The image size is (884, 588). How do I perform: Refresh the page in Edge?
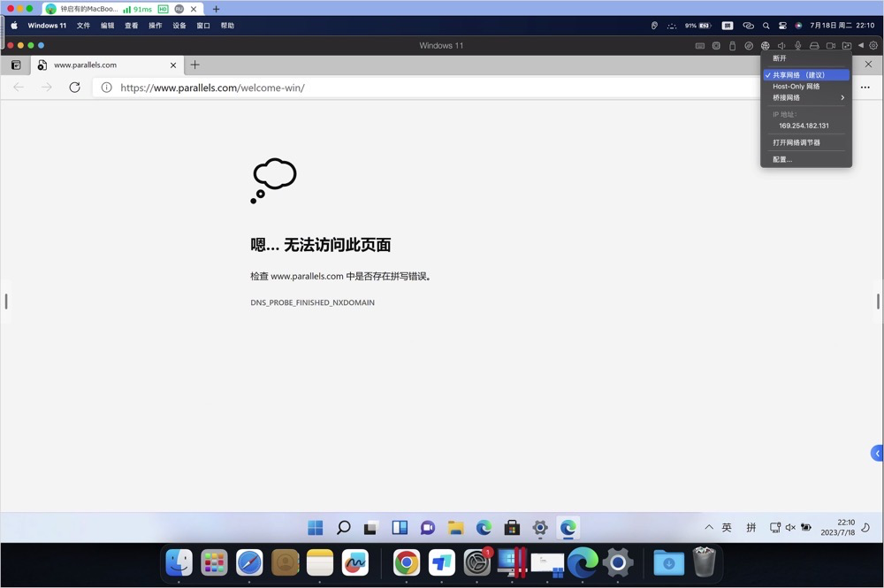(x=74, y=88)
